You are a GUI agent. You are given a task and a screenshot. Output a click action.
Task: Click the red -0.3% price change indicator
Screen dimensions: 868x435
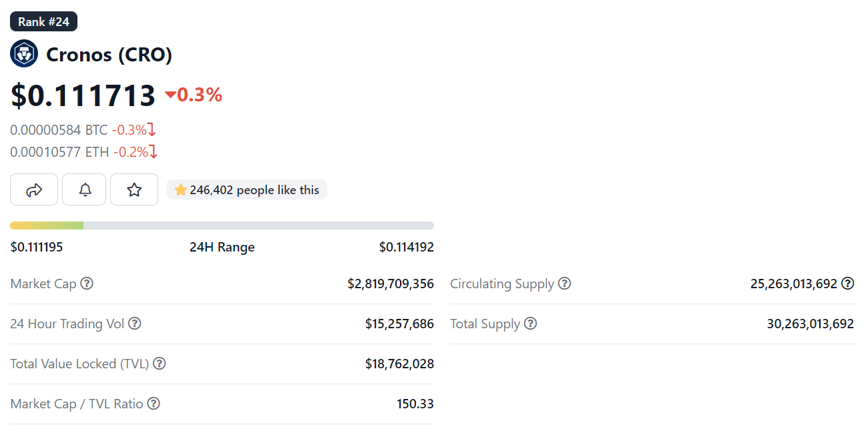(194, 95)
